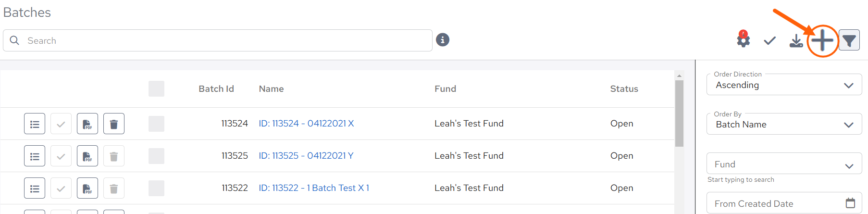Click the download icon in the toolbar
This screenshot has height=214, width=868.
point(796,41)
